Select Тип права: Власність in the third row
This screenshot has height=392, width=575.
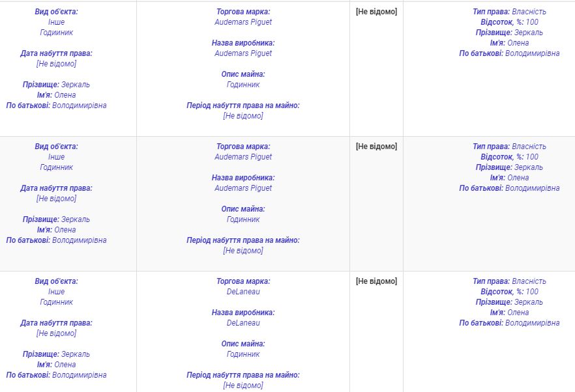click(x=509, y=281)
